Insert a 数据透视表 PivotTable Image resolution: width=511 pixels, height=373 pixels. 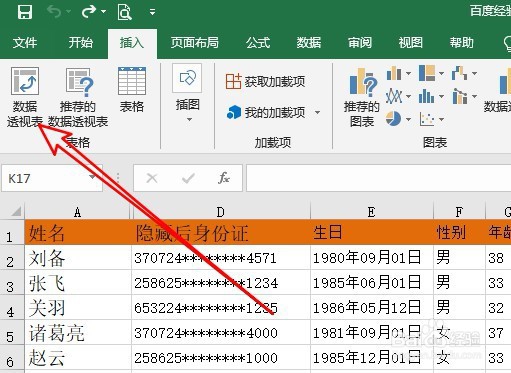click(x=25, y=97)
